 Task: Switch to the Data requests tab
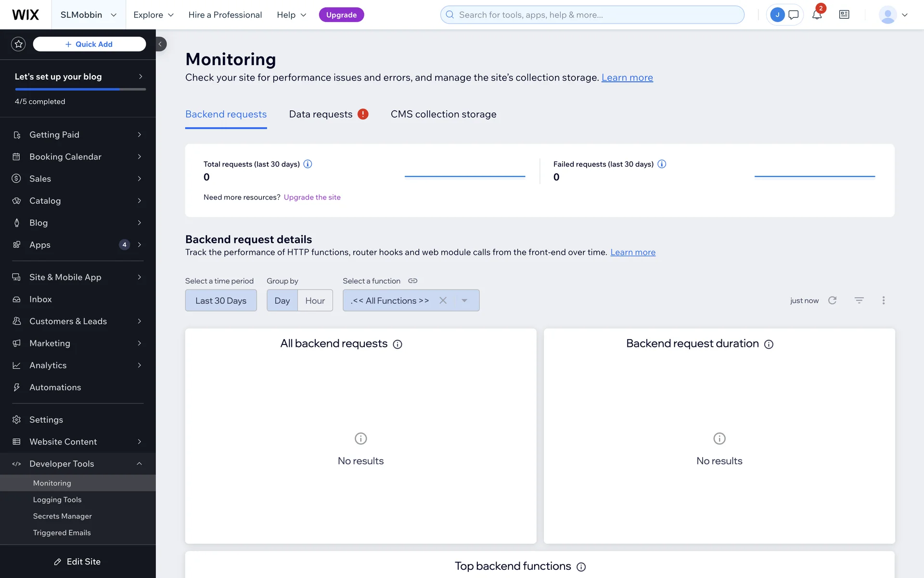click(x=321, y=115)
